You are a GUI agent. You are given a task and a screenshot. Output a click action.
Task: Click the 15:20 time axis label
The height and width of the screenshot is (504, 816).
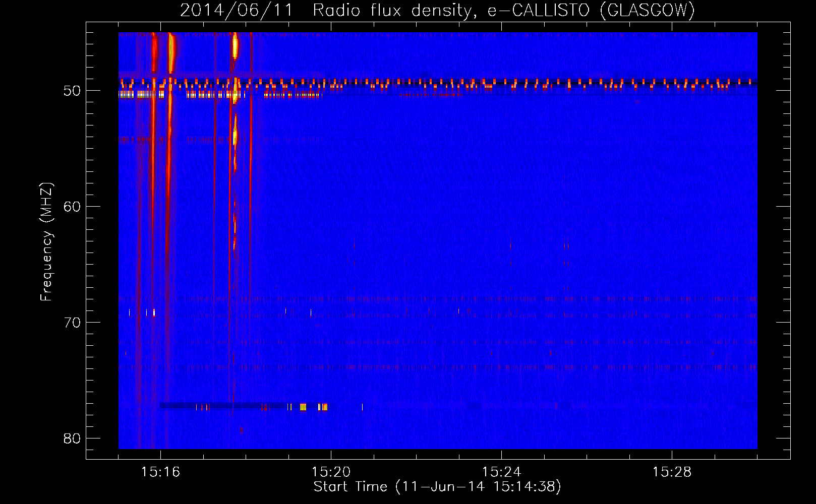tap(331, 472)
